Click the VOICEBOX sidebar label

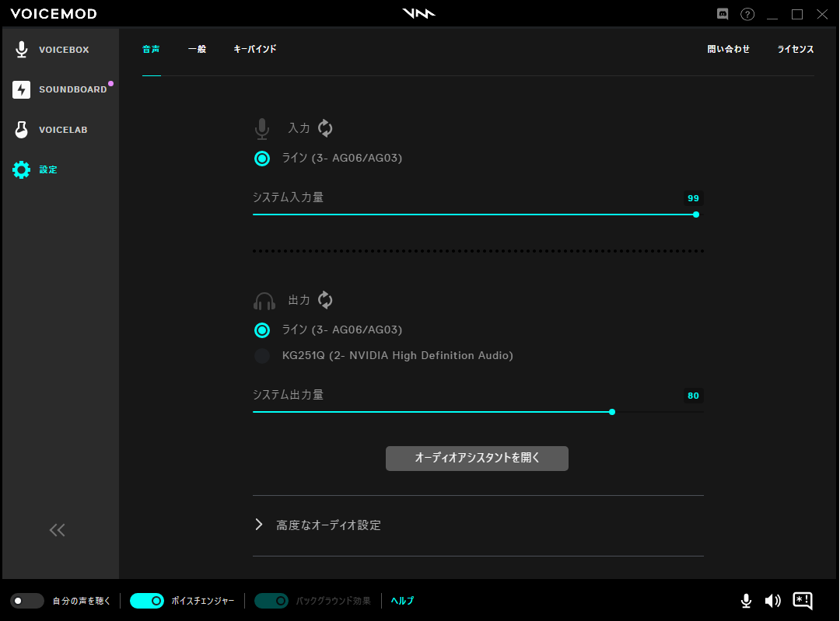pyautogui.click(x=64, y=50)
